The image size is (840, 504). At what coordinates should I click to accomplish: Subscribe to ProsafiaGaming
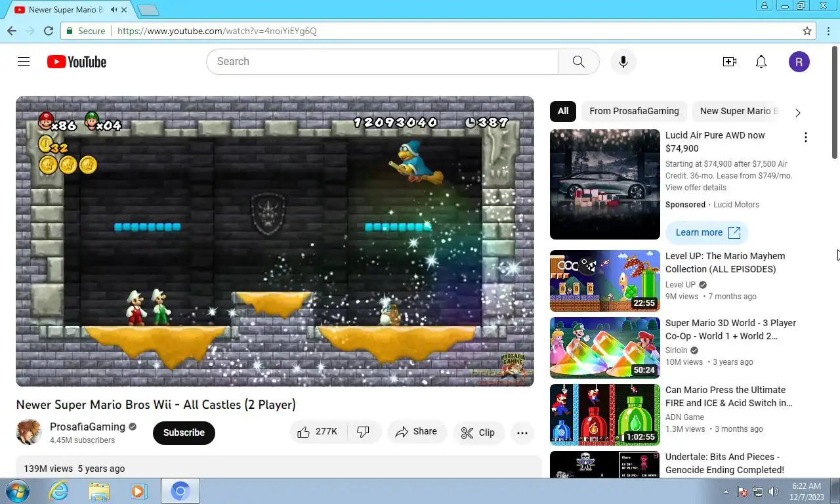point(184,432)
